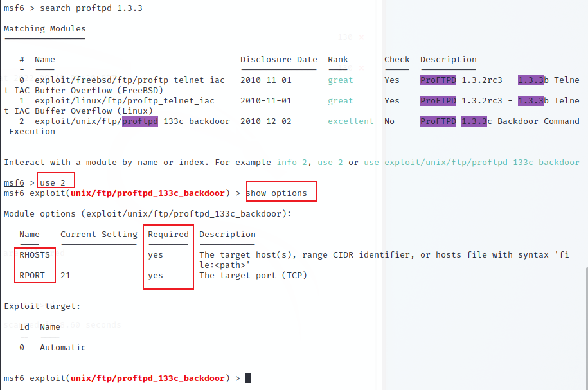The height and width of the screenshot is (390, 588).
Task: Click the disclosure date 2010-12-02
Action: pyautogui.click(x=266, y=121)
